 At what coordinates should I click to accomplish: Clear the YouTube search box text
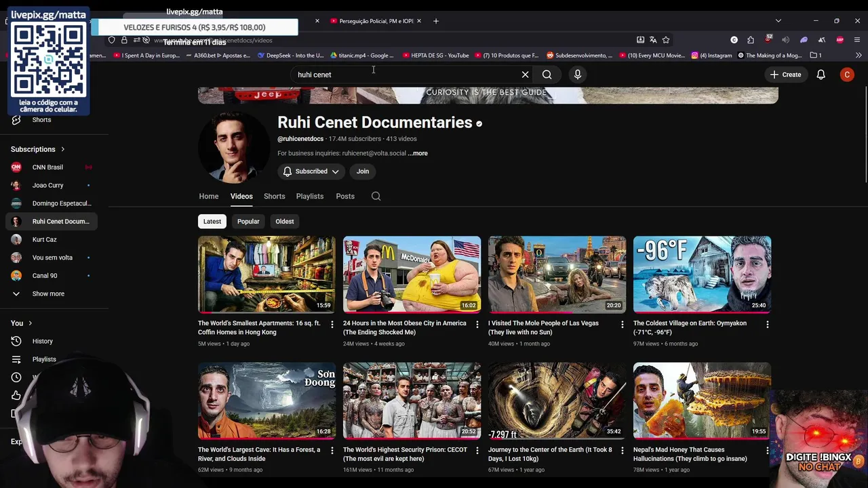click(525, 75)
